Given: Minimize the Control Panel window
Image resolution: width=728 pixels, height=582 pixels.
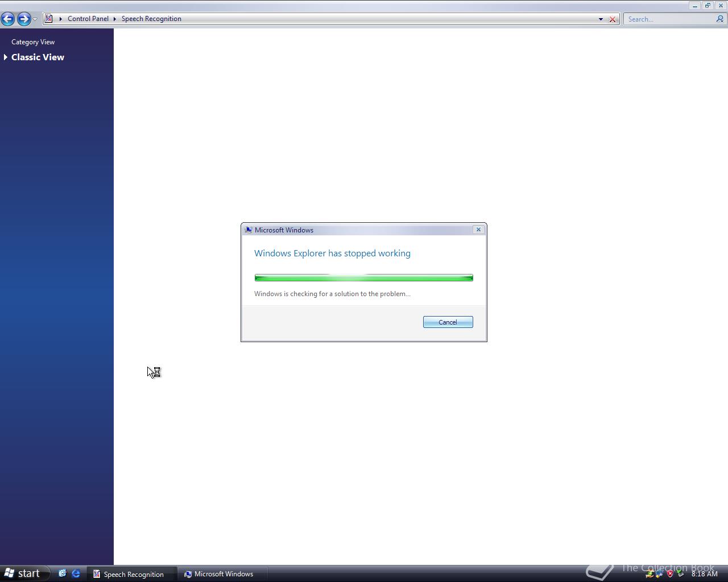Looking at the screenshot, I should 694,6.
